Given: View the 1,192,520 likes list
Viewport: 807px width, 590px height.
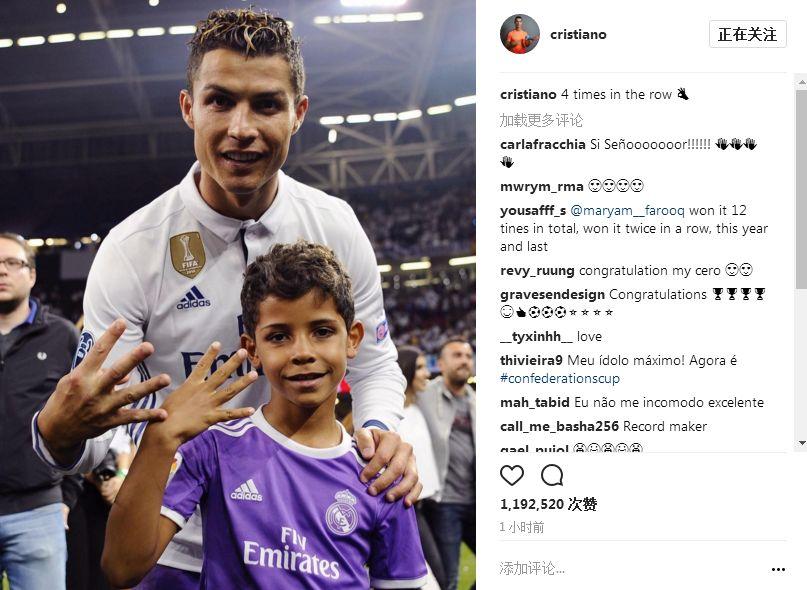Looking at the screenshot, I should coord(548,504).
